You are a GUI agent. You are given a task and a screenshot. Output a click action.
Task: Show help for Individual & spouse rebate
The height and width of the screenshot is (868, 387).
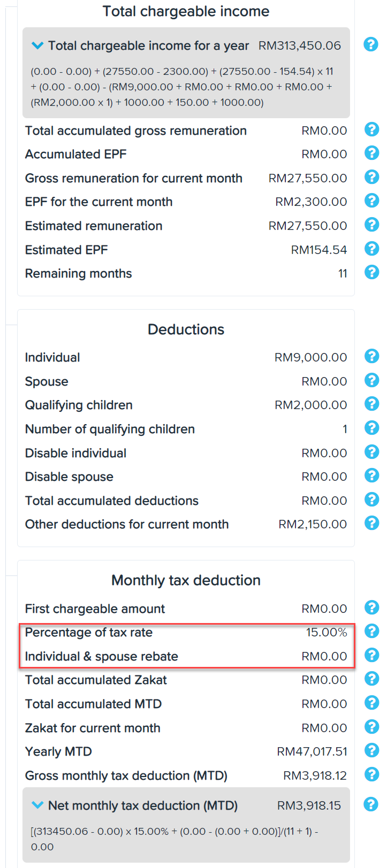point(371,655)
